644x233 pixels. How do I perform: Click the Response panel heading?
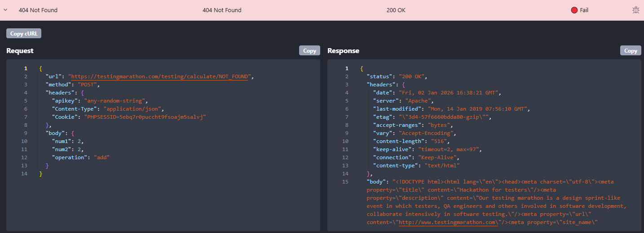[x=343, y=51]
